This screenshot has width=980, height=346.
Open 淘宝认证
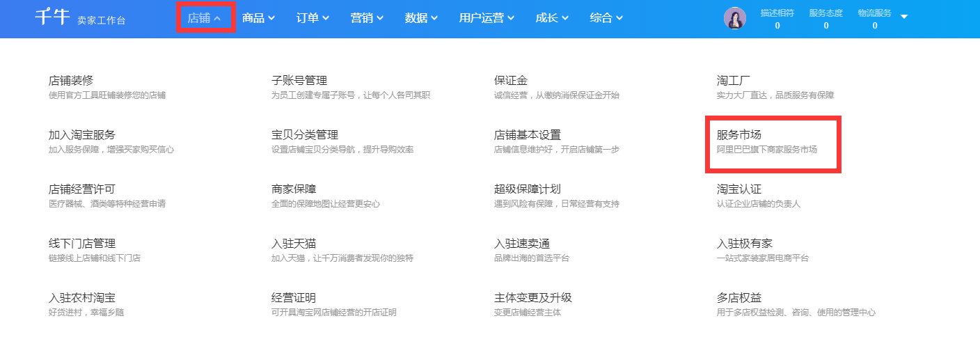click(739, 189)
